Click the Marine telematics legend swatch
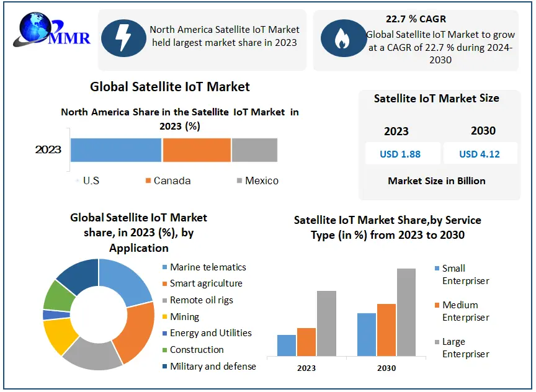 (x=164, y=267)
